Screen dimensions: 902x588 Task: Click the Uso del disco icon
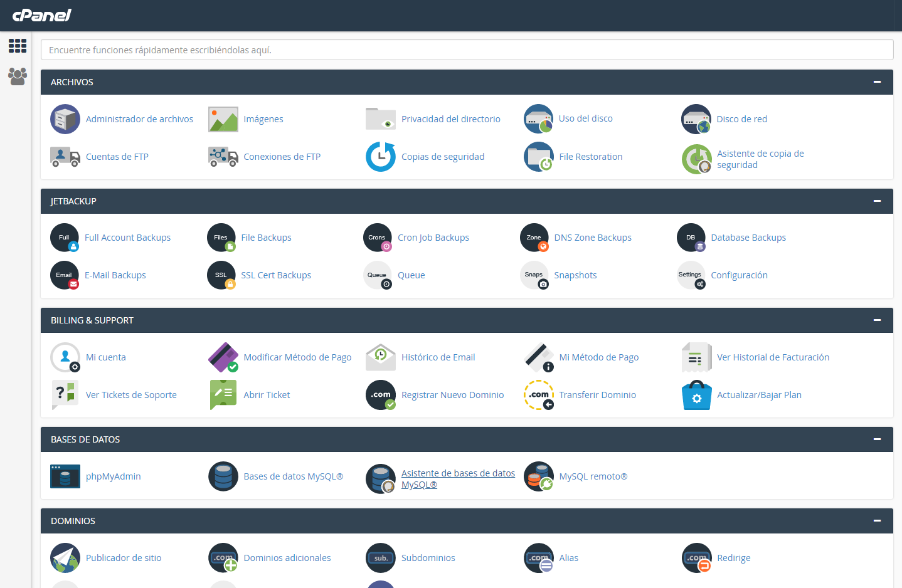point(539,119)
